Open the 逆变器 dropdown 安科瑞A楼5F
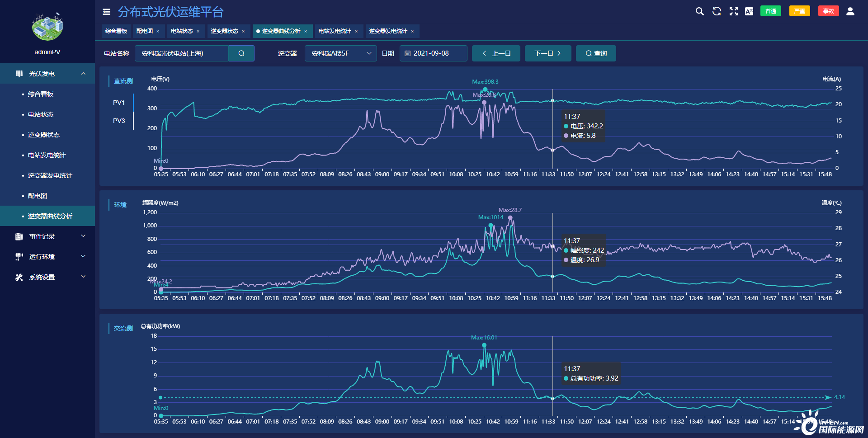The height and width of the screenshot is (438, 868). click(340, 53)
